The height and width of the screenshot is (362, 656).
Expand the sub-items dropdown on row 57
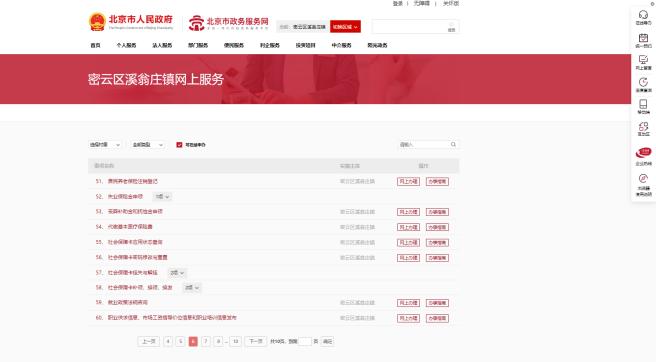tap(177, 272)
